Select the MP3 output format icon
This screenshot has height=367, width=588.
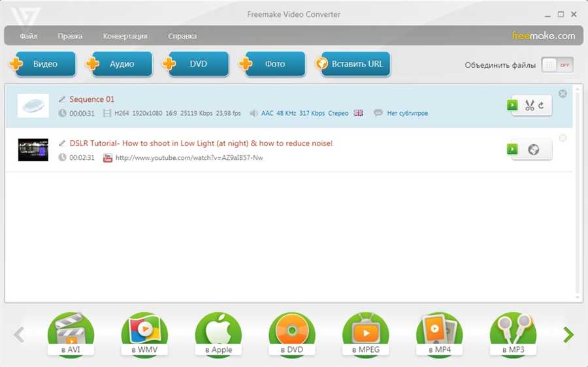513,335
